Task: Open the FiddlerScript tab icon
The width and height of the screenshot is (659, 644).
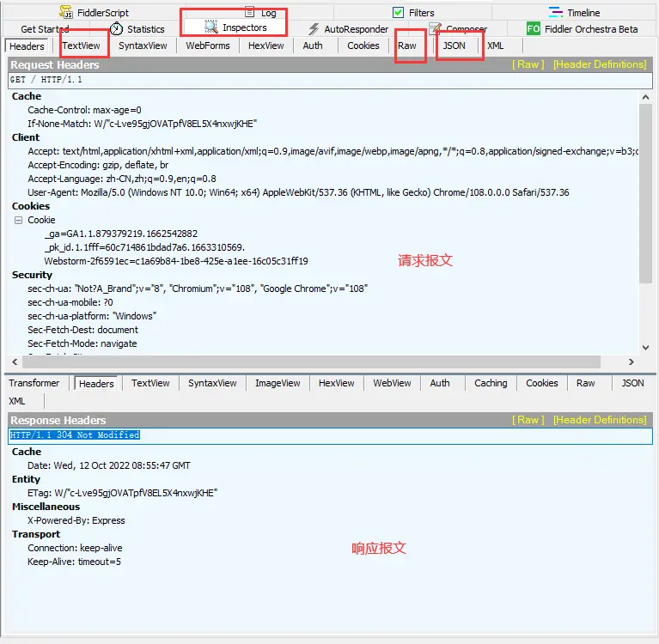Action: 66,12
